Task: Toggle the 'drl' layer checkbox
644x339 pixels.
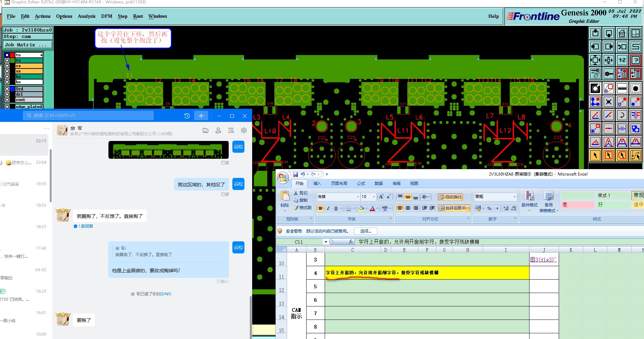Action: coord(7,94)
